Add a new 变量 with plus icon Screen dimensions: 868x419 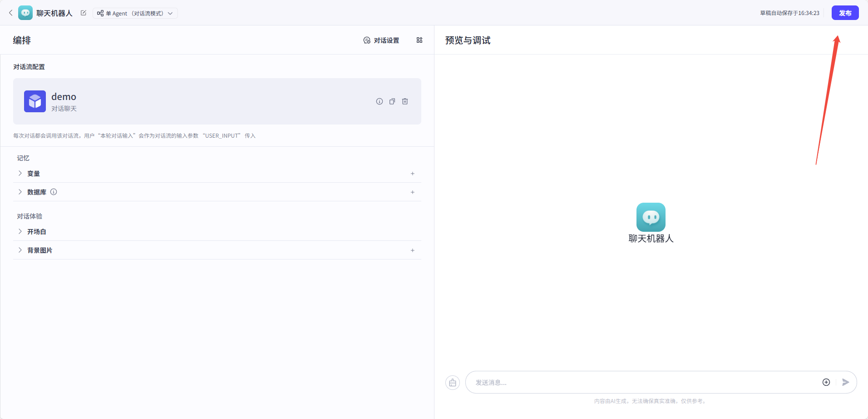point(413,174)
